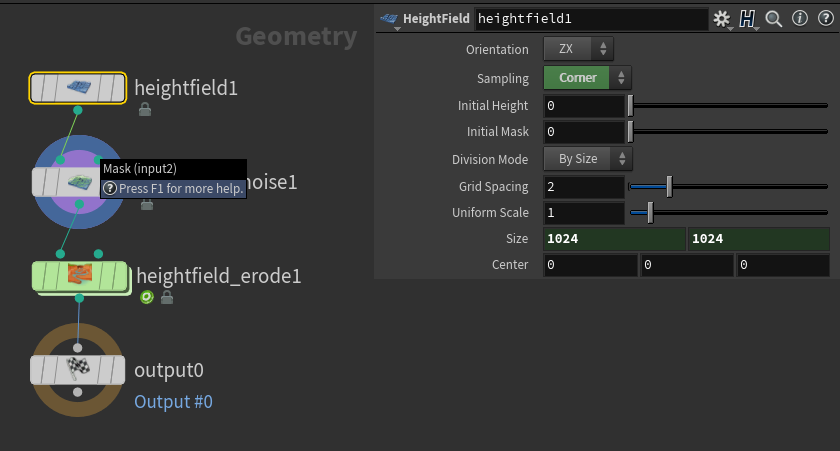Click the Output #0 link label
This screenshot has height=451, width=840.
[173, 402]
